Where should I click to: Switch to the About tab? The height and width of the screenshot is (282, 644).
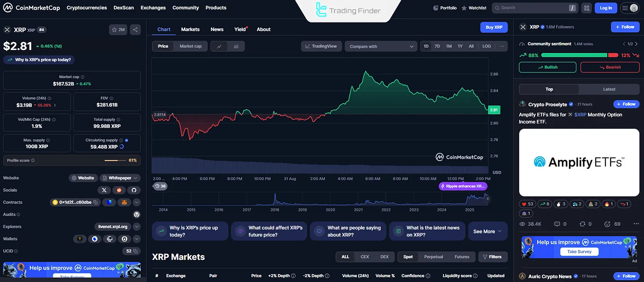pyautogui.click(x=264, y=29)
